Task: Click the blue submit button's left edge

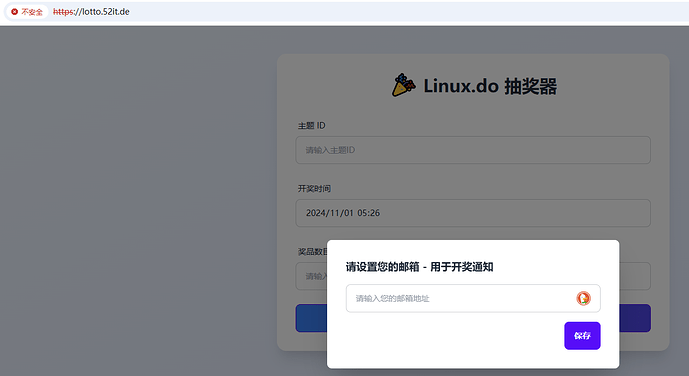Action: (311, 318)
